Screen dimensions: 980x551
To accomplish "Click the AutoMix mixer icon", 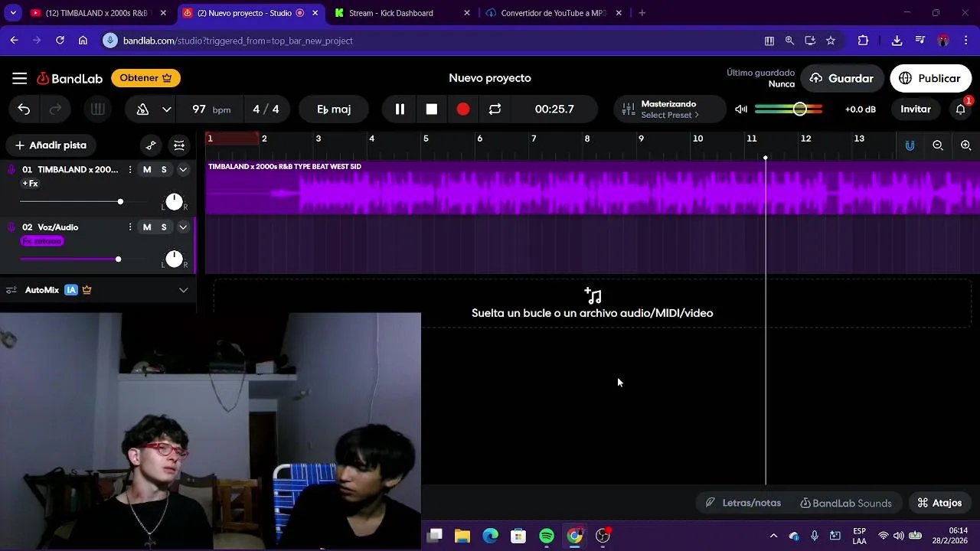I will point(11,290).
